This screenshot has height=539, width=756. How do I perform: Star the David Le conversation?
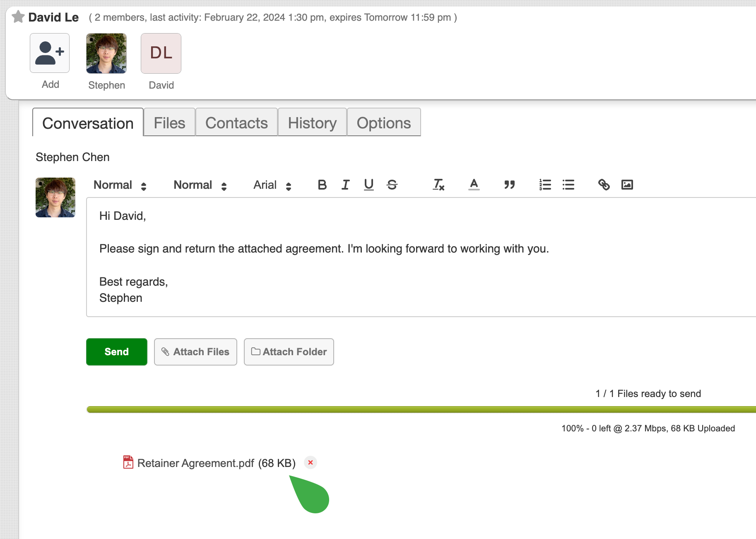[x=18, y=17]
